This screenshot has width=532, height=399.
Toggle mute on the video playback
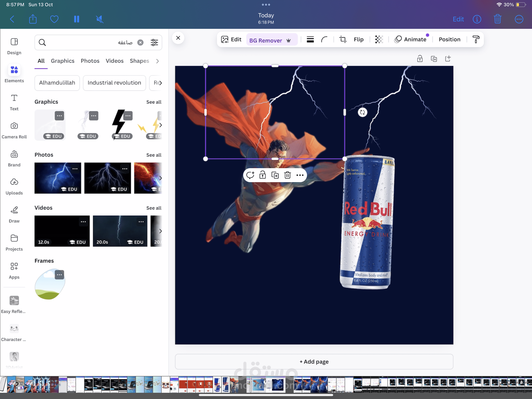tap(100, 19)
